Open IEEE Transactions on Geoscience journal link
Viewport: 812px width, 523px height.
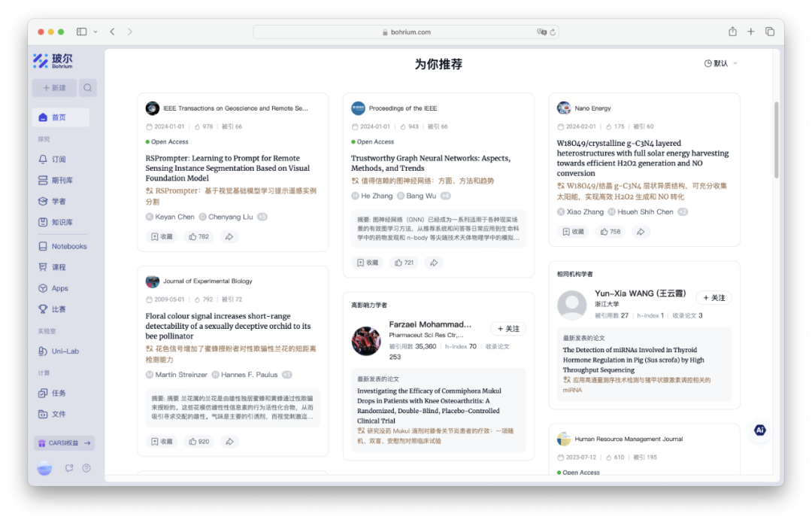[x=235, y=108]
